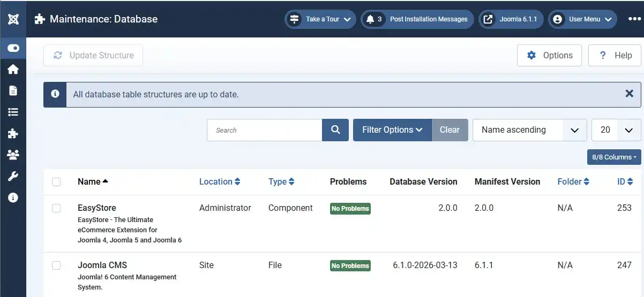
Task: Open Joomla 6.1.1 site link
Action: (x=511, y=19)
